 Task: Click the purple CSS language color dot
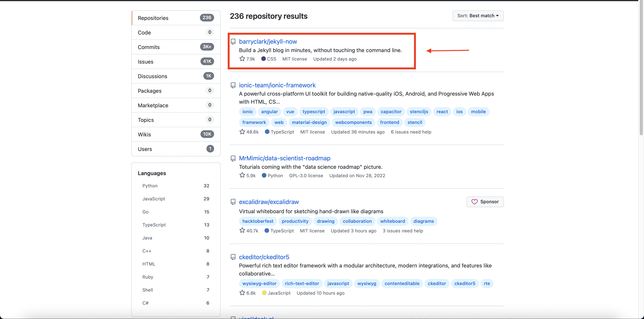(x=263, y=59)
